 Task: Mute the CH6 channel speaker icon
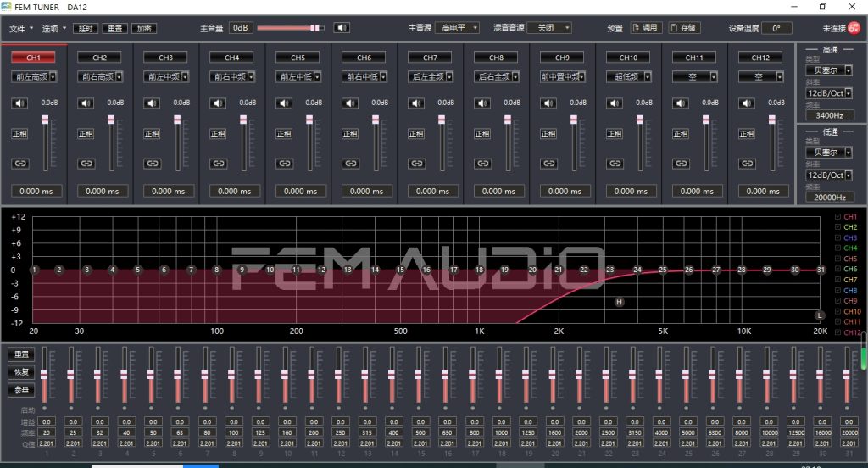click(350, 103)
